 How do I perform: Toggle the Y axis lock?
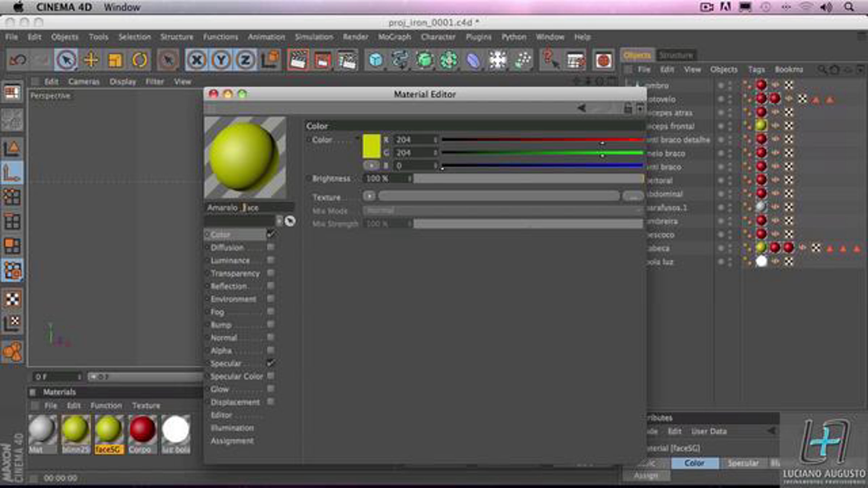point(221,60)
